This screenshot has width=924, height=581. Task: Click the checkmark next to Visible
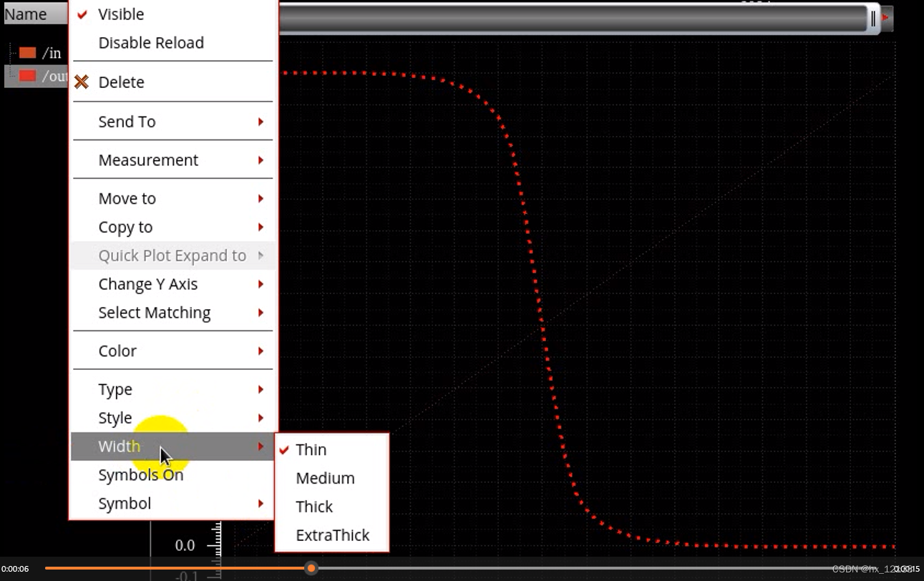point(82,14)
